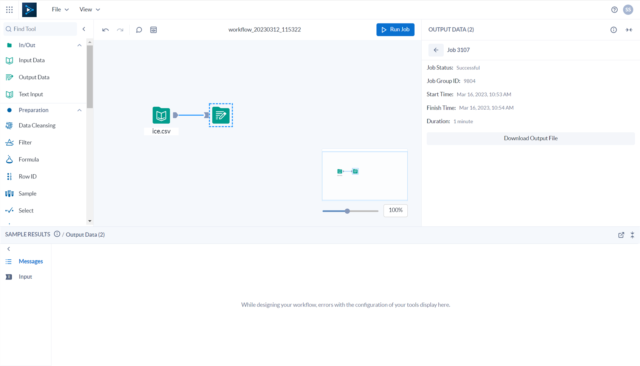This screenshot has width=640, height=366.
Task: Click Download Output File button
Action: click(x=530, y=138)
